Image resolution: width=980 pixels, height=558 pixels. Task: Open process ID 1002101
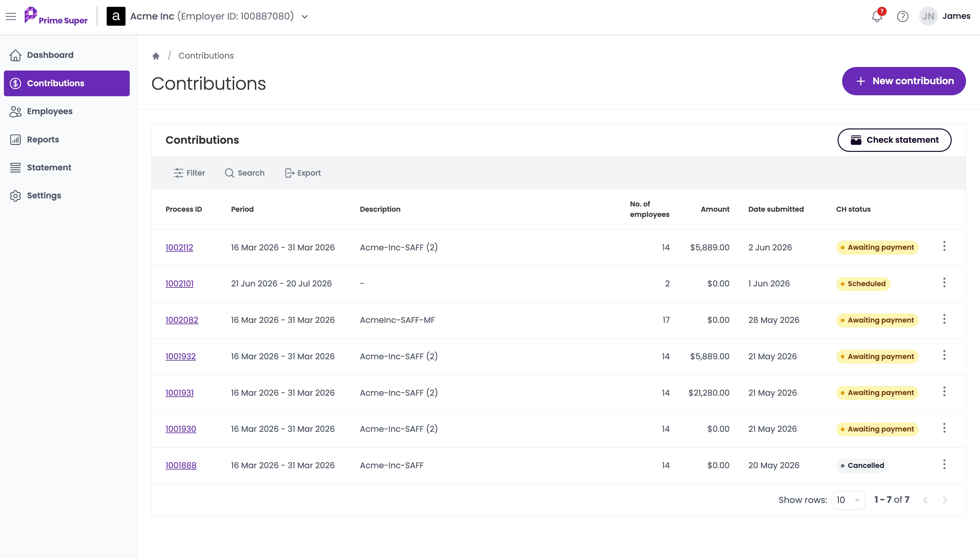pos(179,284)
